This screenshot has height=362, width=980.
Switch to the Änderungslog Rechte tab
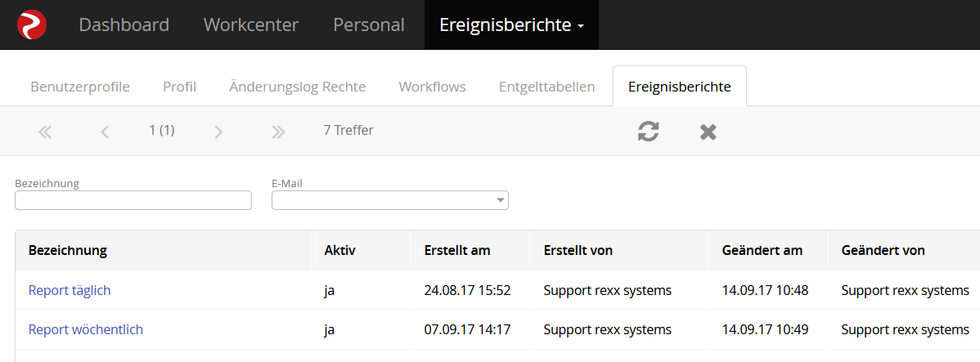[x=298, y=87]
